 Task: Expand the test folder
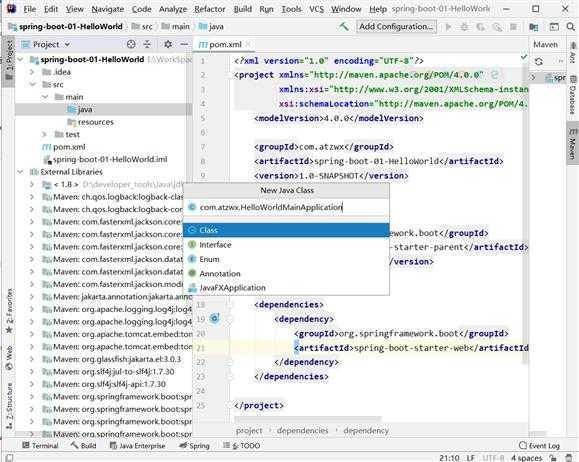point(45,134)
